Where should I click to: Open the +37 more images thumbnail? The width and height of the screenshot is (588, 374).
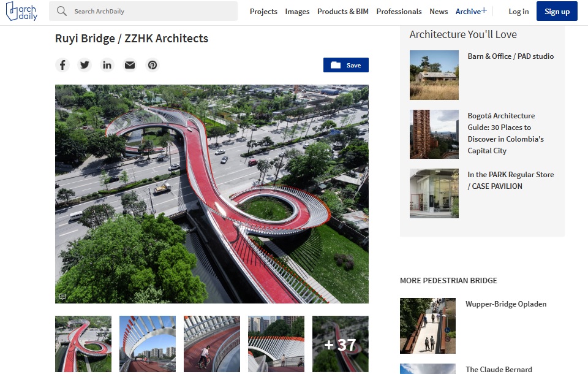pos(341,343)
